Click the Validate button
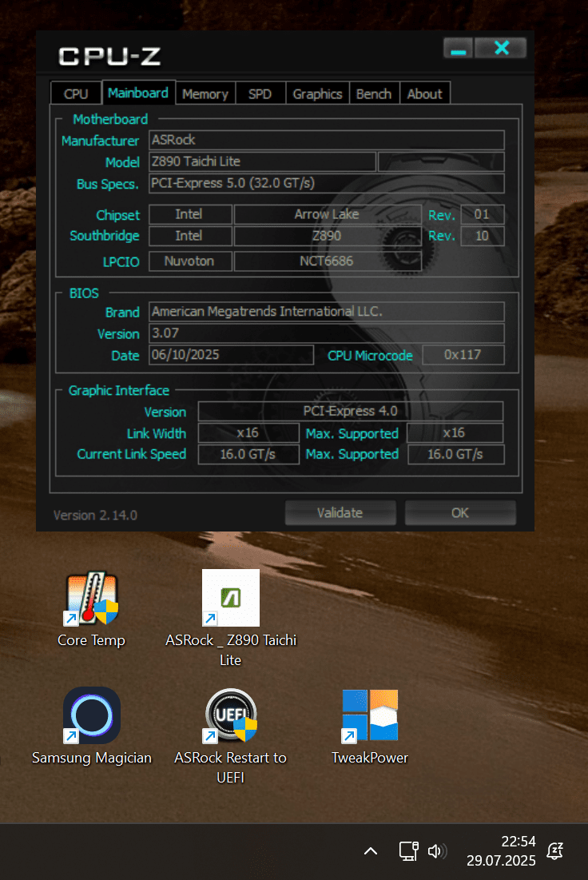Viewport: 588px width, 880px height. click(340, 513)
